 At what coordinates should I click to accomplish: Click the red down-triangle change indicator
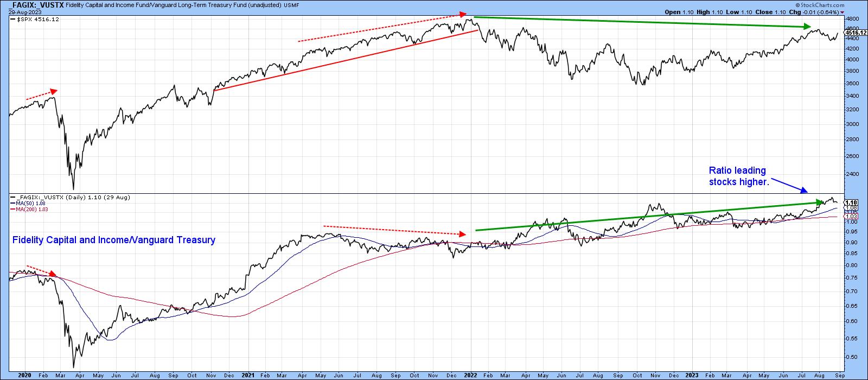click(843, 12)
